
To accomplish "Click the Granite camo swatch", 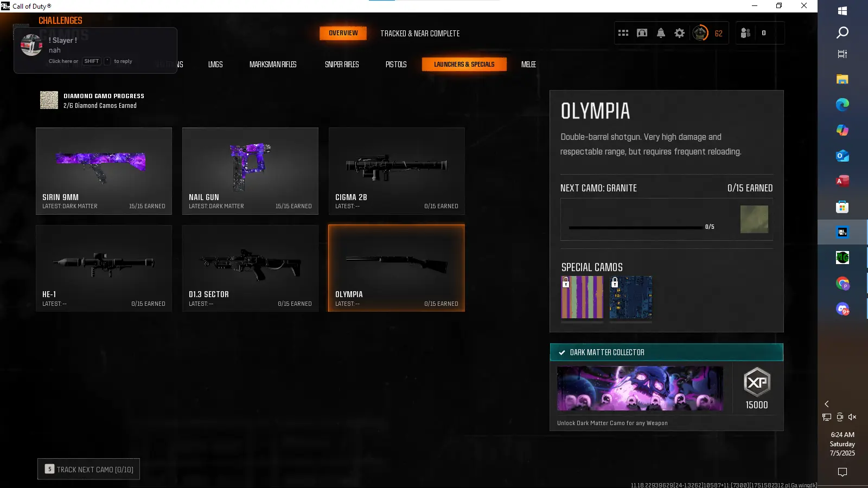I will click(754, 219).
